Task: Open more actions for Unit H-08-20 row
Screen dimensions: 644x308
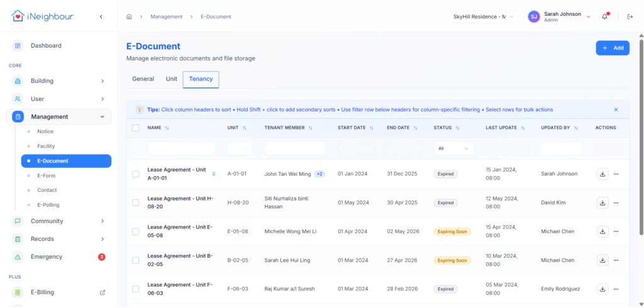Action: (616, 203)
